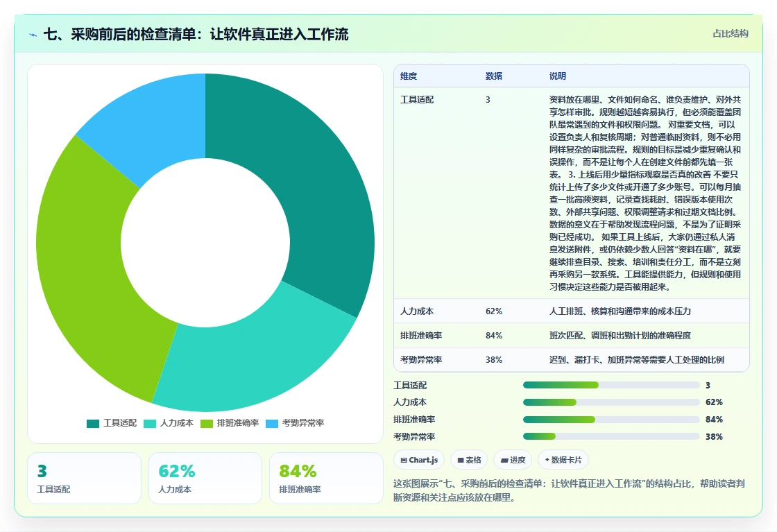777x532 pixels.
Task: Click the description 迟到、漏打卡、加班异常等需要人工处理的比例
Action: coord(637,360)
